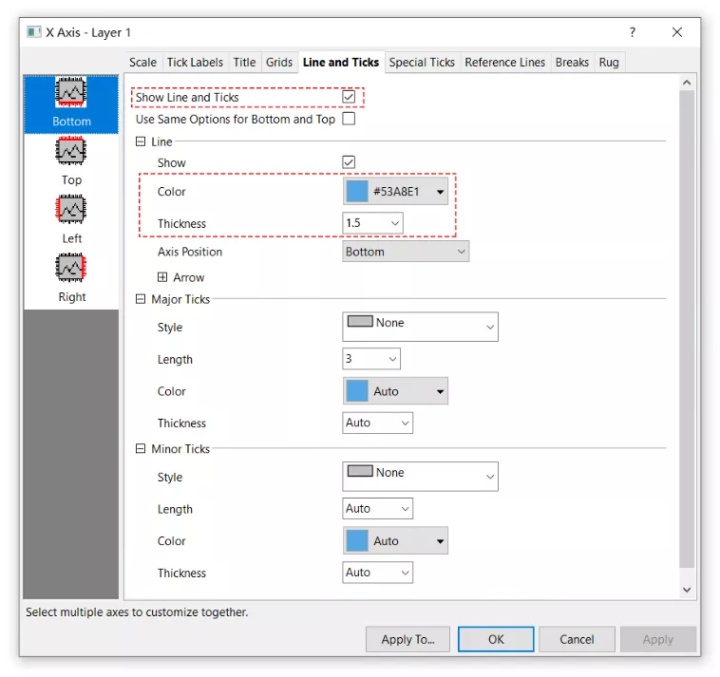The width and height of the screenshot is (720, 677).
Task: Switch to the Special Ticks tab
Action: tap(422, 62)
